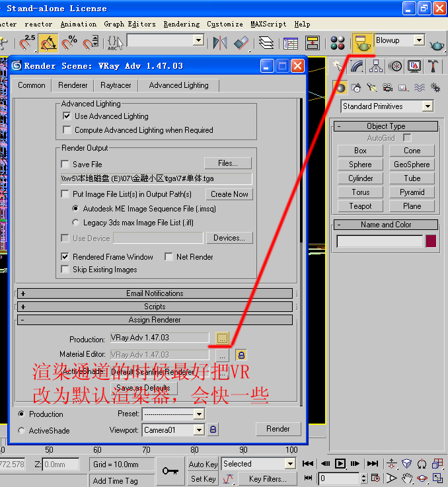This screenshot has height=487, width=448.
Task: Toggle Material Editor renderer lock
Action: point(241,355)
